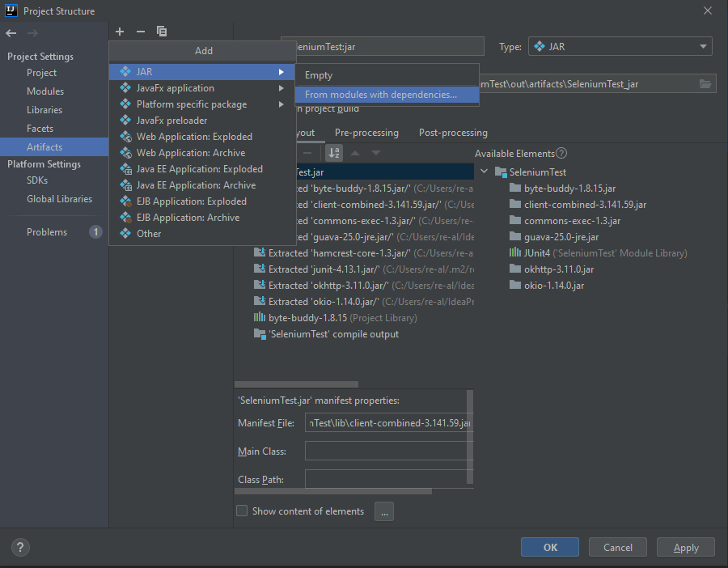This screenshot has height=568, width=728.
Task: Go back with the left arrow icon
Action: tap(11, 33)
